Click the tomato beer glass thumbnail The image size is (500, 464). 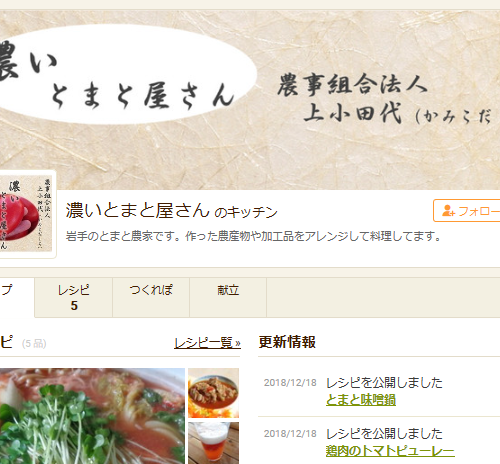coord(213,443)
